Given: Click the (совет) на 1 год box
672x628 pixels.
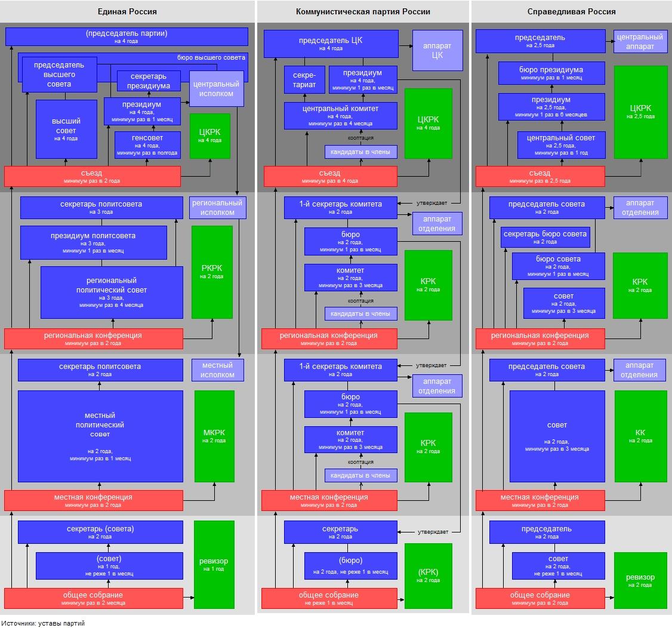Looking at the screenshot, I should tap(109, 565).
